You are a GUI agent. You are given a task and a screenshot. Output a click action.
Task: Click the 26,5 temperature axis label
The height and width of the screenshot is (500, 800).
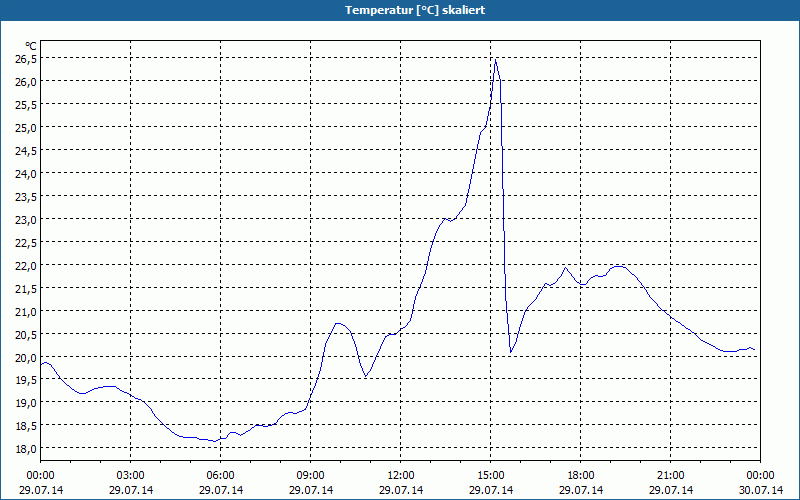(26, 59)
